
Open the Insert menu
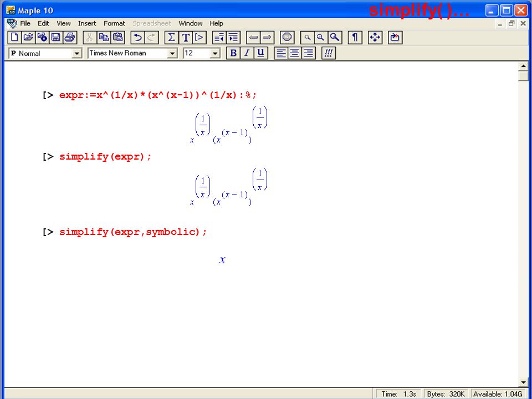tap(87, 23)
